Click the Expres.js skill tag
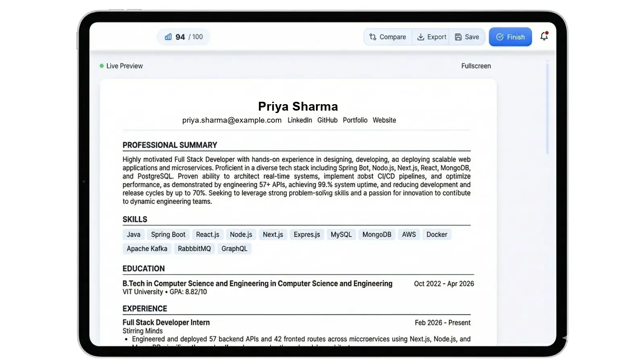The image size is (644, 362). [x=307, y=234]
